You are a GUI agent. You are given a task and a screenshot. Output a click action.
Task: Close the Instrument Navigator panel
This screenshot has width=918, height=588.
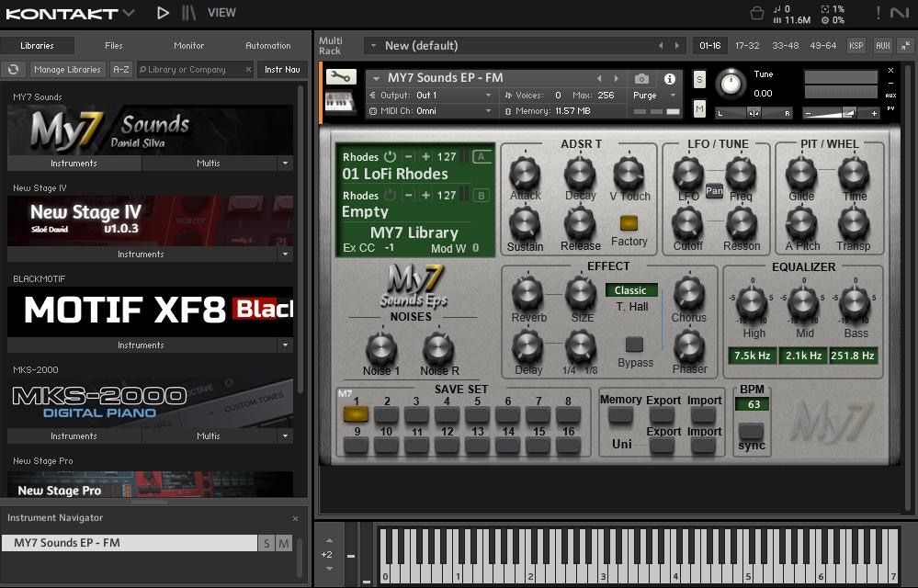(295, 518)
